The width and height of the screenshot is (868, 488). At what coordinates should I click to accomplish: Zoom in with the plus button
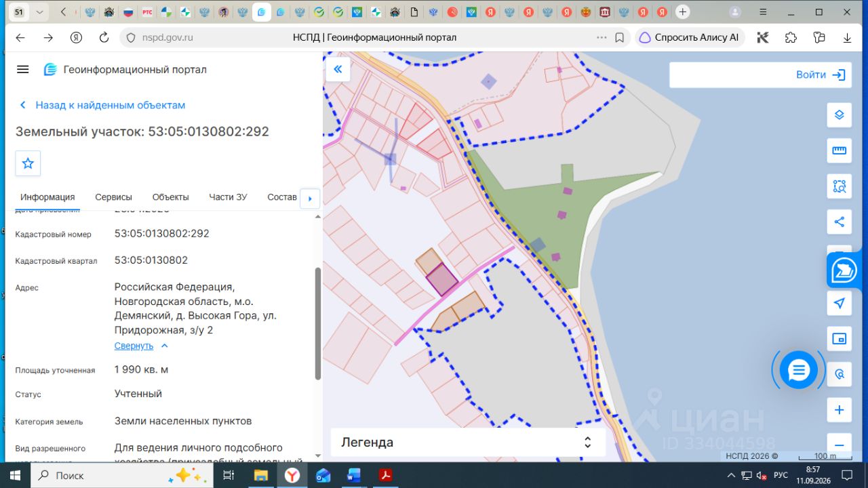tap(839, 410)
